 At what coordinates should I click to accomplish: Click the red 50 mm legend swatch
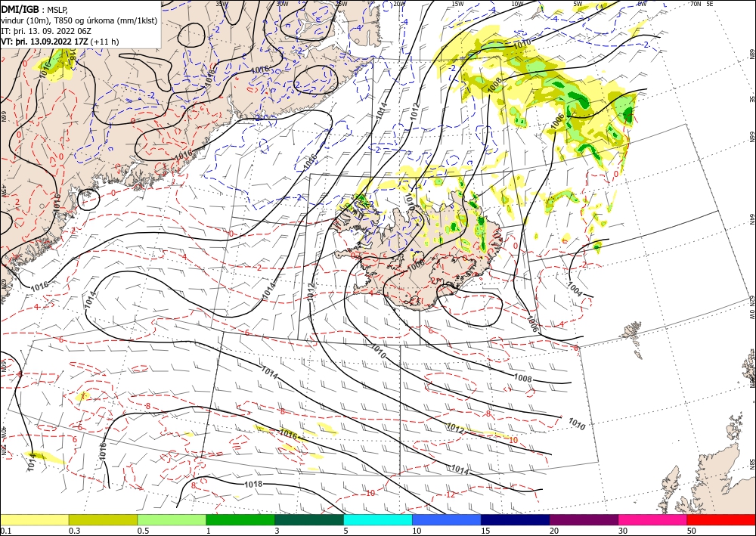(721, 519)
